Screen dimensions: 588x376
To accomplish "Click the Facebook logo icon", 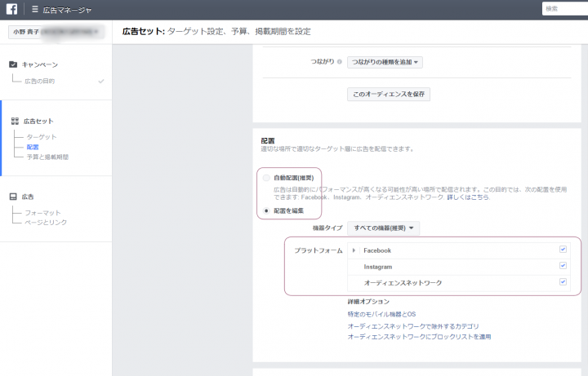I will [11, 9].
